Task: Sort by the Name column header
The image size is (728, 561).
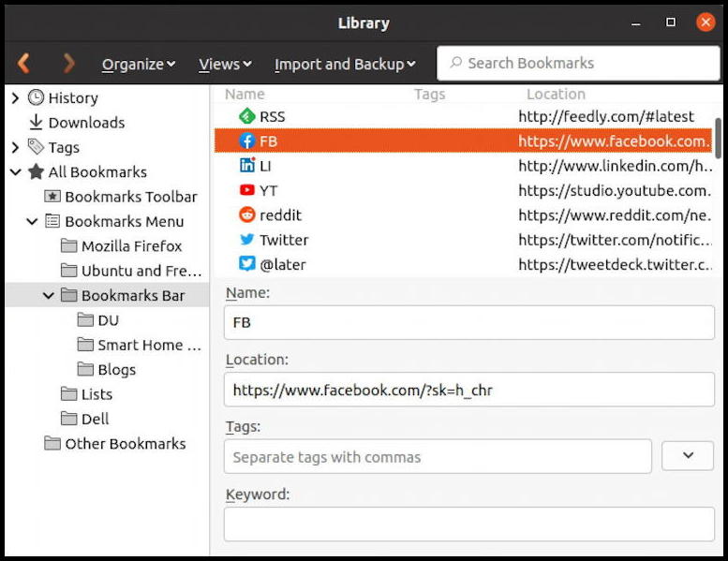Action: pos(245,95)
